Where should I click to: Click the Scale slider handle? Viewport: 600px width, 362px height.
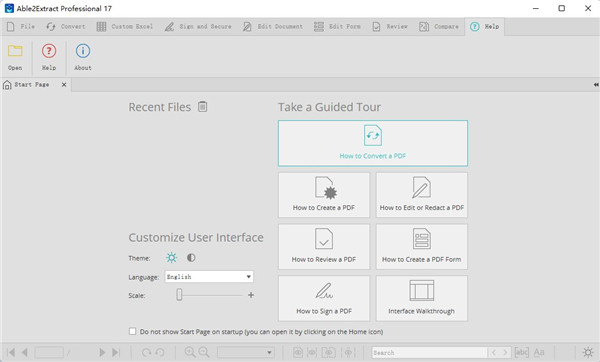(179, 295)
